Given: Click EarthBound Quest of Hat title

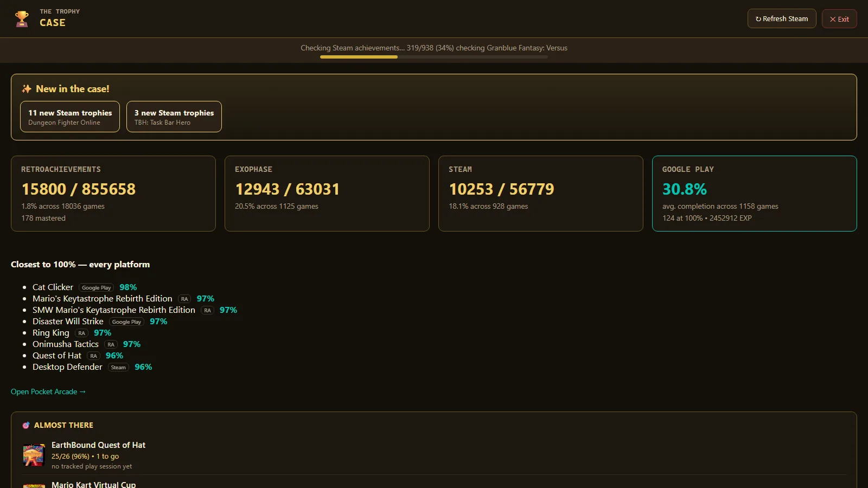Looking at the screenshot, I should click(98, 445).
